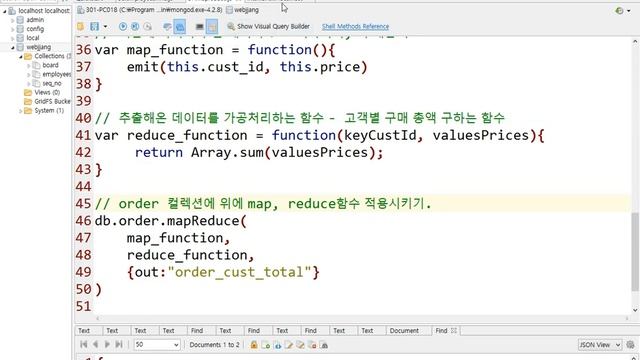Screen dimensions: 640x360
Task: Select the seq_no collection
Action: point(52,83)
